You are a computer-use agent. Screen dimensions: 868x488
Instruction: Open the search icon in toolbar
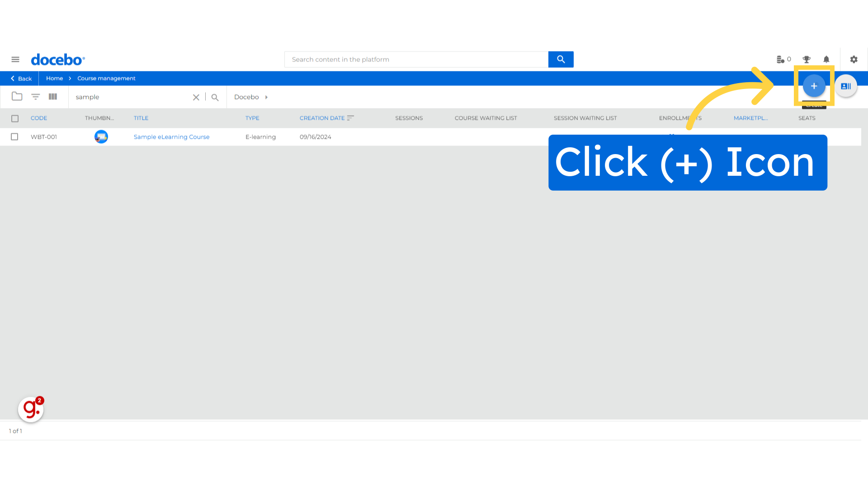[x=215, y=97]
